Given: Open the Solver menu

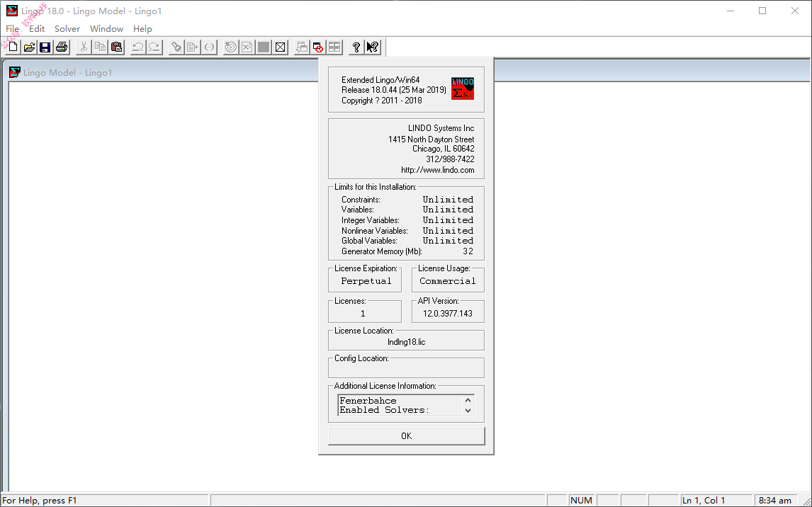Looking at the screenshot, I should pyautogui.click(x=67, y=29).
